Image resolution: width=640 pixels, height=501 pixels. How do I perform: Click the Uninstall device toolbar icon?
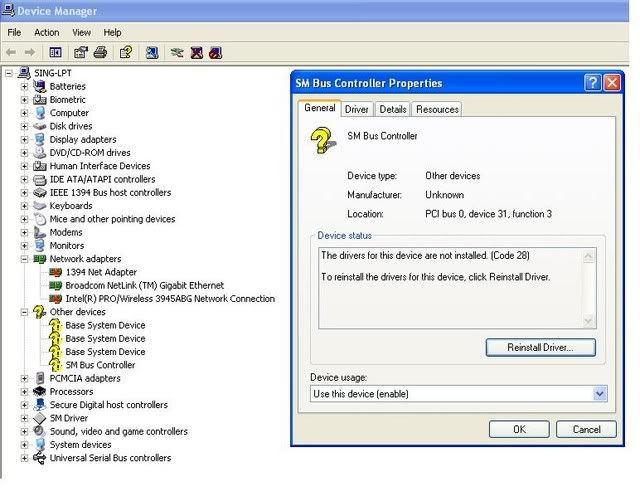pyautogui.click(x=196, y=52)
